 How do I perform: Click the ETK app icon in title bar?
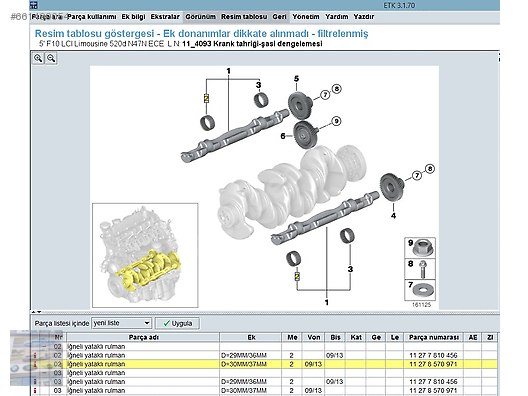tap(34, 5)
